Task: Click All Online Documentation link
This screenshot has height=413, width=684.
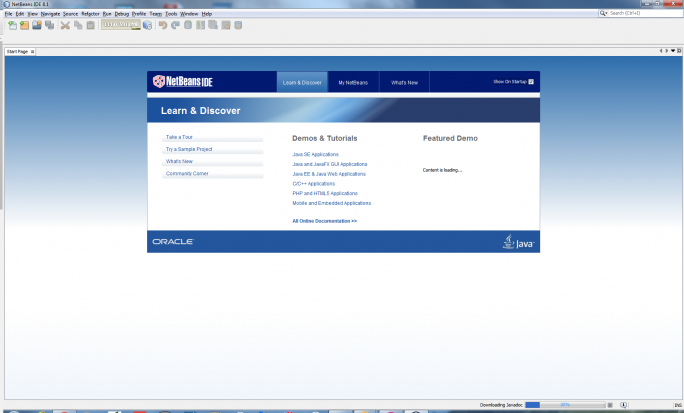Action: point(325,221)
